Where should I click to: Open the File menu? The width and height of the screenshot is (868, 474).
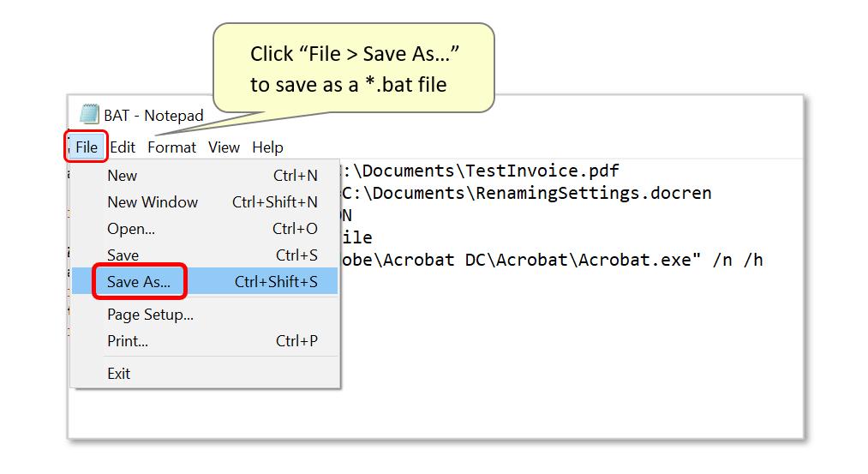pyautogui.click(x=86, y=147)
